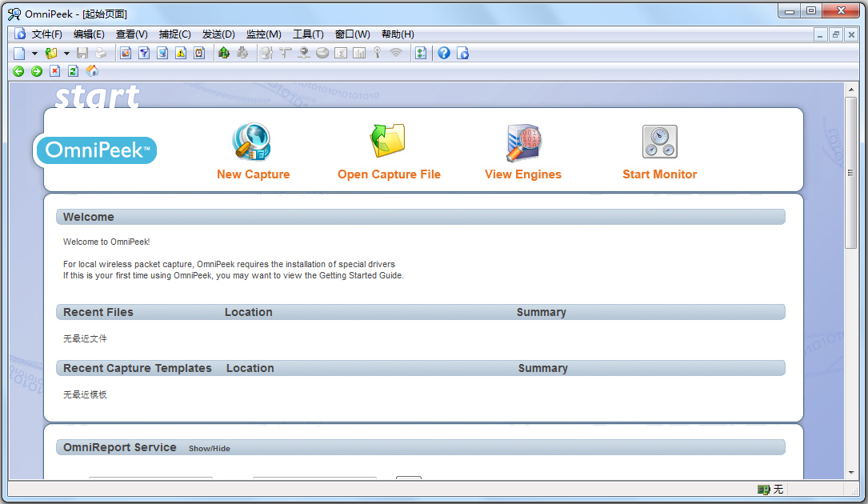Image resolution: width=868 pixels, height=504 pixels.
Task: Open the 监控(M) menu
Action: pos(263,34)
